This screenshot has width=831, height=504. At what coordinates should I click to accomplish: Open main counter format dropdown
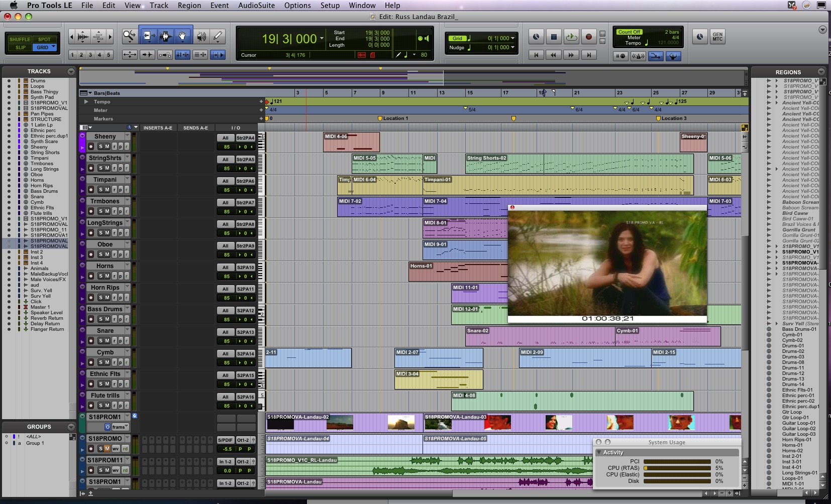click(322, 38)
